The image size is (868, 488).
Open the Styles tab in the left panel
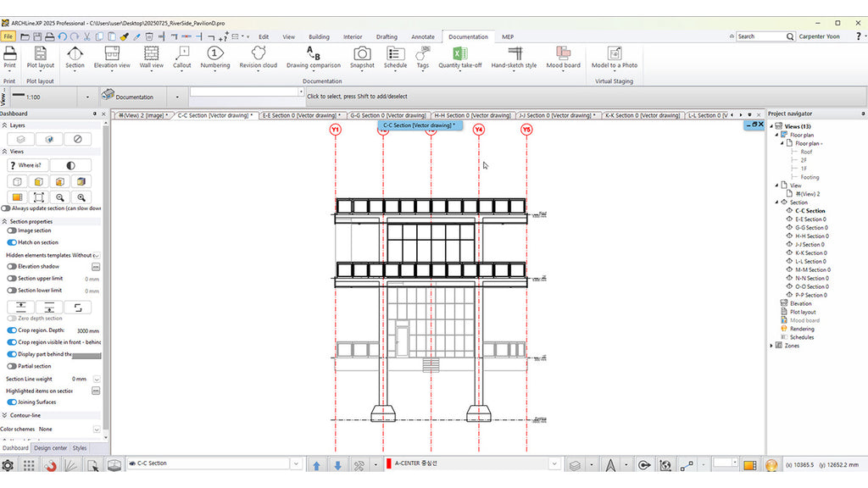[x=80, y=448]
